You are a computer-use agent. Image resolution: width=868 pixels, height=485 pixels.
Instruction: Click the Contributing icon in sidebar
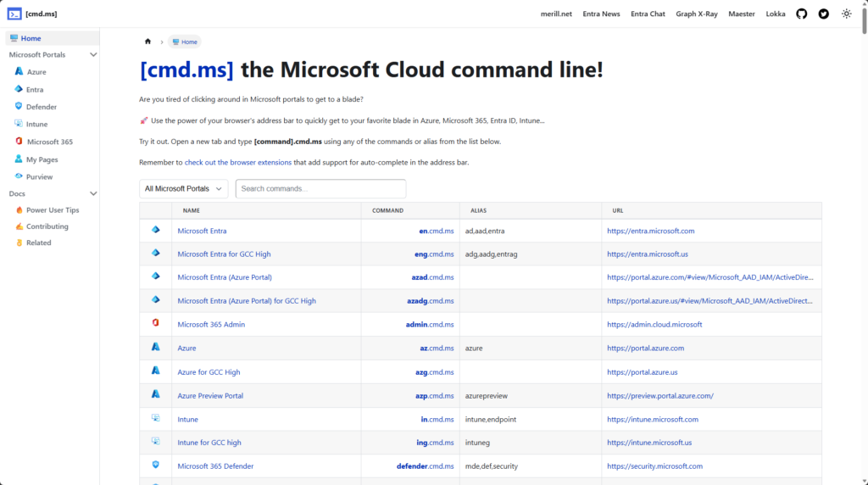tap(19, 226)
